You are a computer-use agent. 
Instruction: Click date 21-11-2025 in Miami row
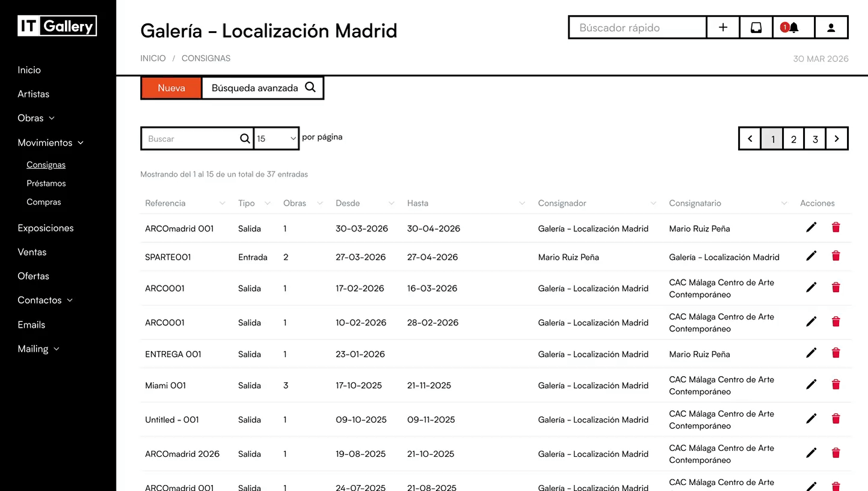[429, 385]
